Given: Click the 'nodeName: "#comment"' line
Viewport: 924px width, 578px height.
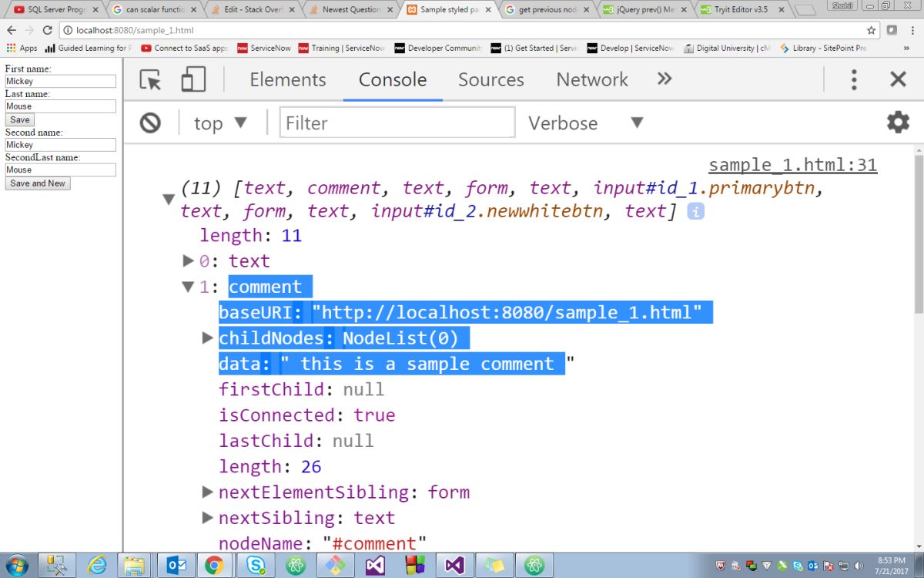Looking at the screenshot, I should [x=322, y=543].
